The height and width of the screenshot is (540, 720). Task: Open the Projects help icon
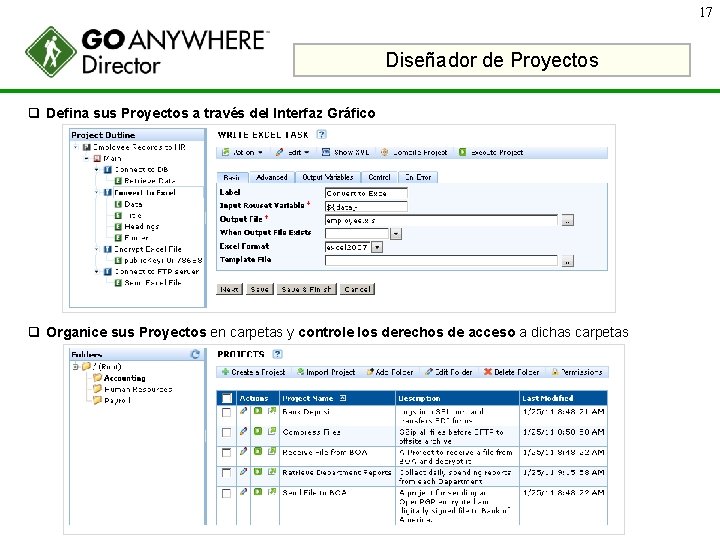(x=277, y=354)
